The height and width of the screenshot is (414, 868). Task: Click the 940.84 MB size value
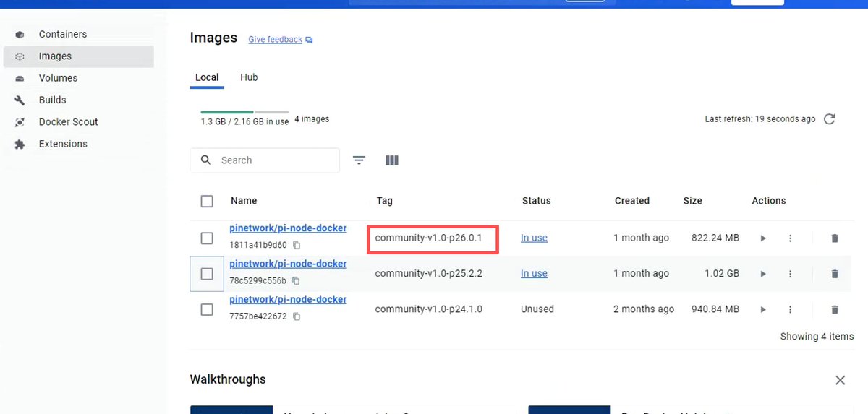(x=715, y=309)
